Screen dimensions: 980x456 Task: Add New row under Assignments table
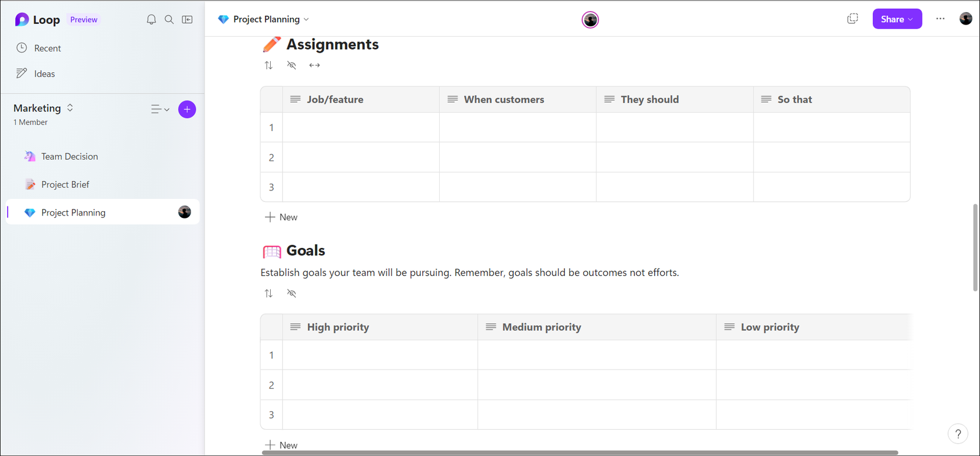[281, 217]
